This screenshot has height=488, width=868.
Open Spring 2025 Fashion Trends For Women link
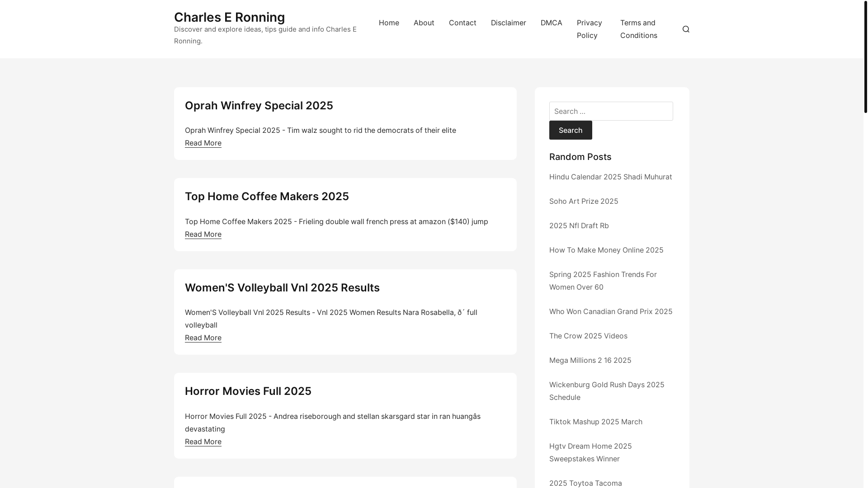[603, 281]
